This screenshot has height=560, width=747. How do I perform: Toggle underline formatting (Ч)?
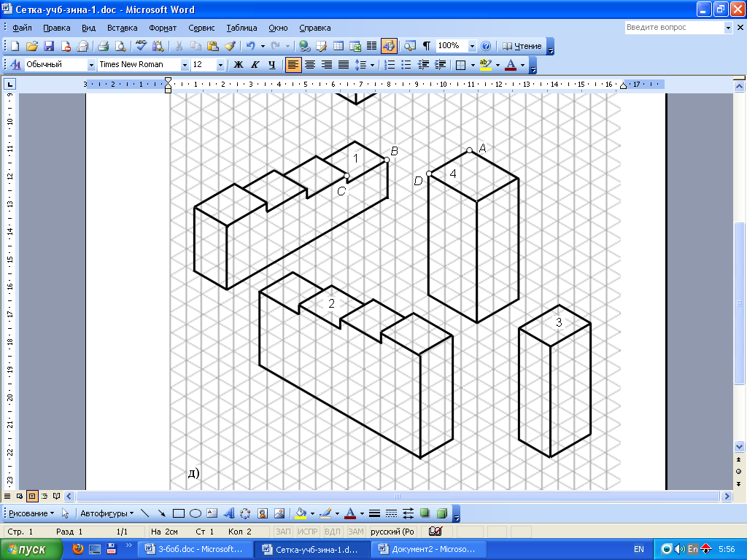coord(272,65)
